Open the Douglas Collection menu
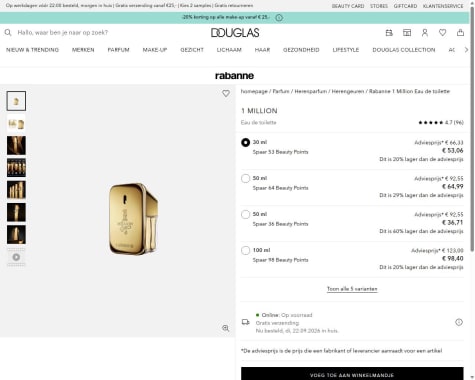The width and height of the screenshot is (475, 380). (x=404, y=50)
